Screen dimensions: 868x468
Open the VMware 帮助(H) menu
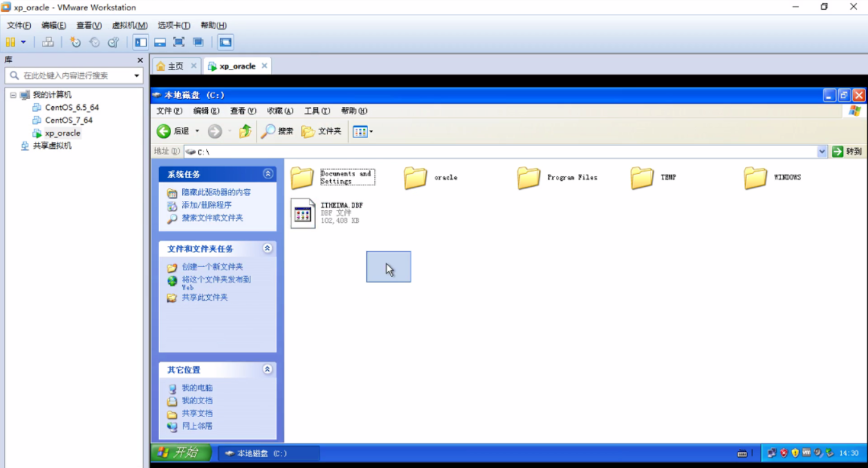tap(213, 26)
